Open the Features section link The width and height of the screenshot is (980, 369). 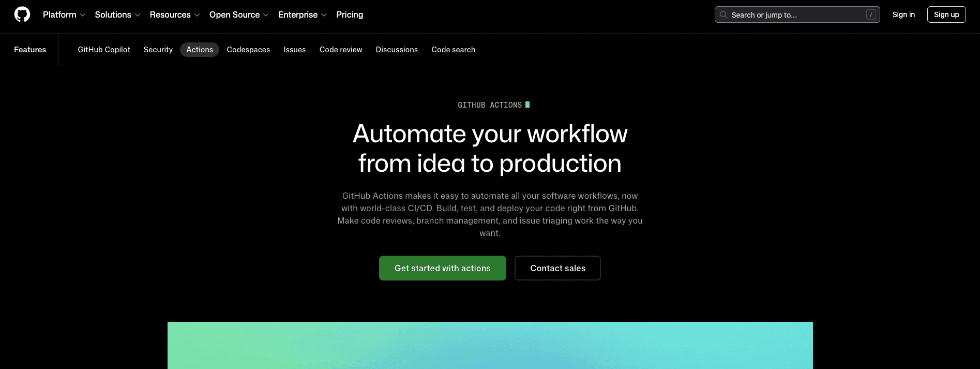pos(30,50)
